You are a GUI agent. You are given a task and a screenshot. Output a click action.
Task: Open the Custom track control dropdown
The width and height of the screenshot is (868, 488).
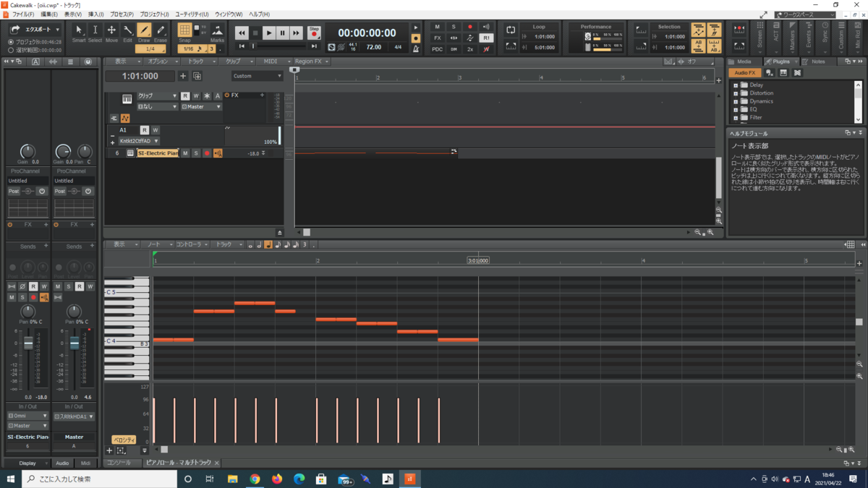coord(257,76)
